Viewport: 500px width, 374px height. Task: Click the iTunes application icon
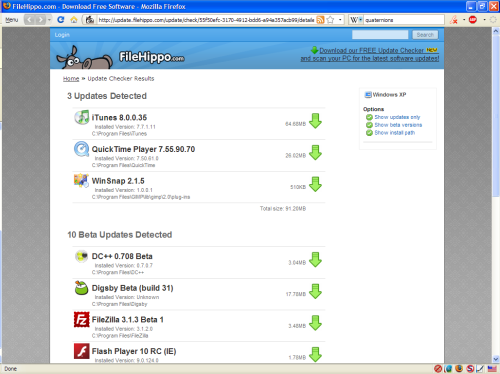82,117
